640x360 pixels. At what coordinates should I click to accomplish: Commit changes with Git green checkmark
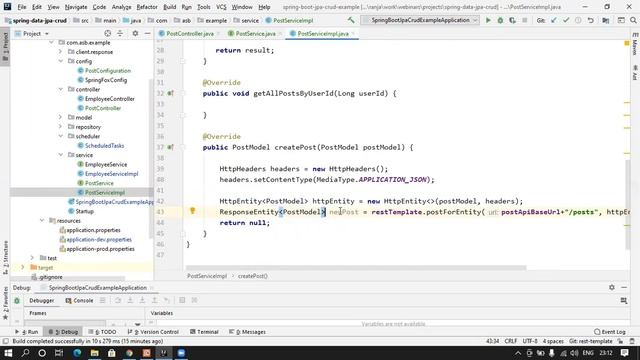[566, 20]
